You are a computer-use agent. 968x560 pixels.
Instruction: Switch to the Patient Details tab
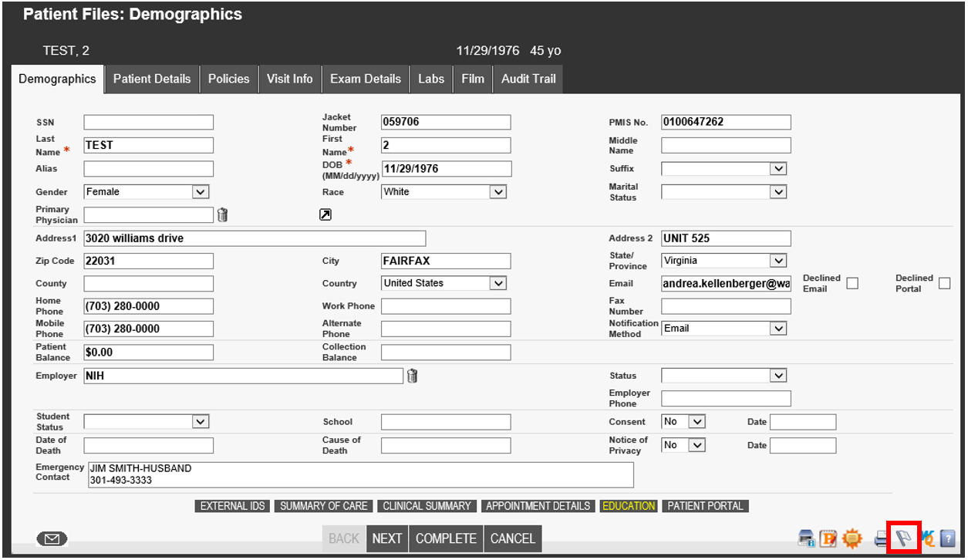tap(152, 79)
